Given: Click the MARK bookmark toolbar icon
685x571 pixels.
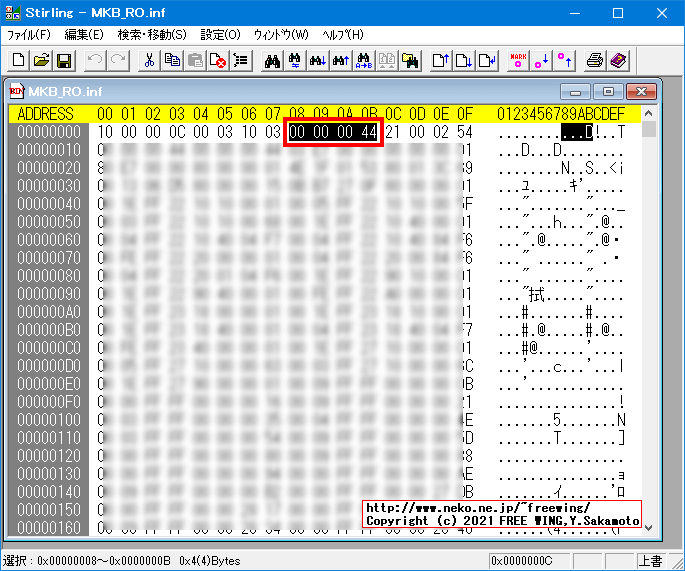Looking at the screenshot, I should tap(517, 61).
